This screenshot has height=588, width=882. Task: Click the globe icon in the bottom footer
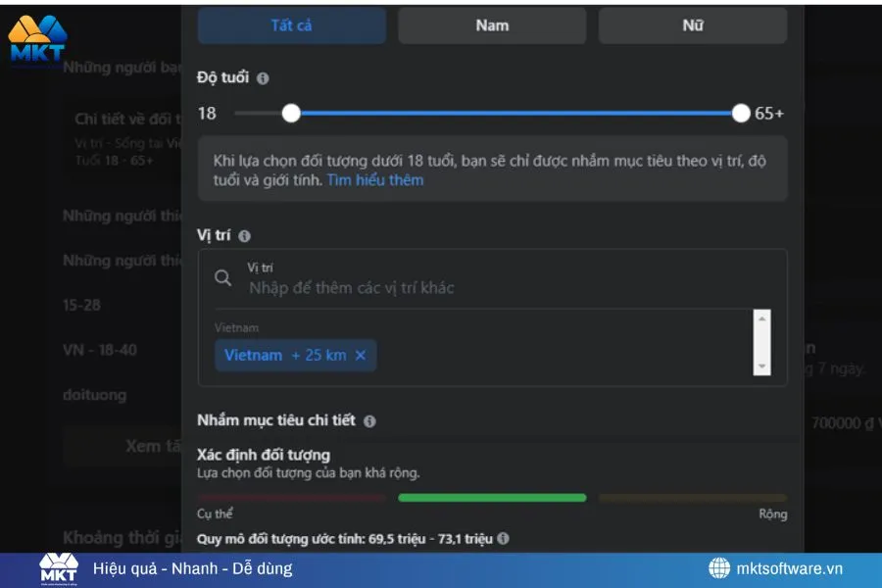pos(719,568)
